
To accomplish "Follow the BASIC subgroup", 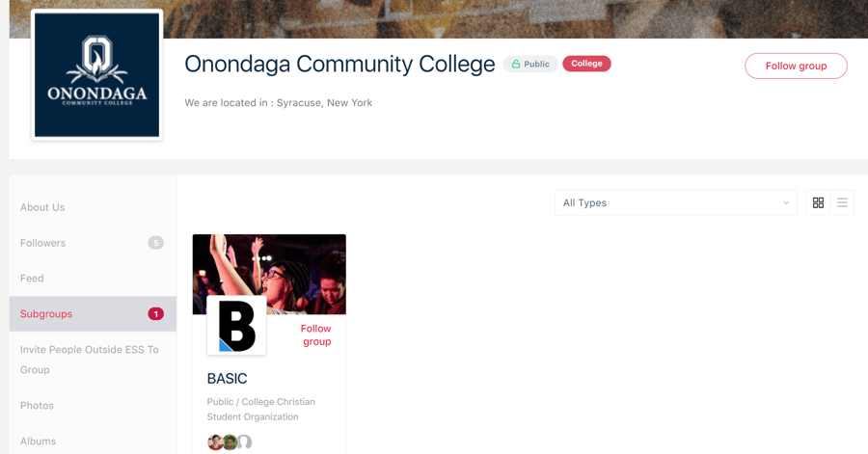I will [x=316, y=335].
